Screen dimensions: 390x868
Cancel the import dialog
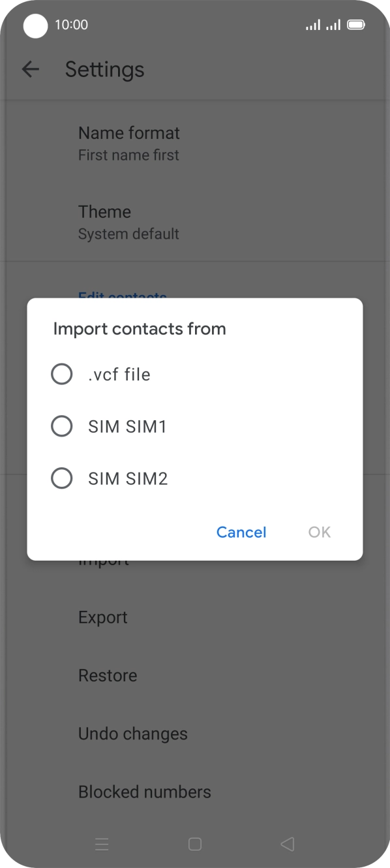pos(241,532)
